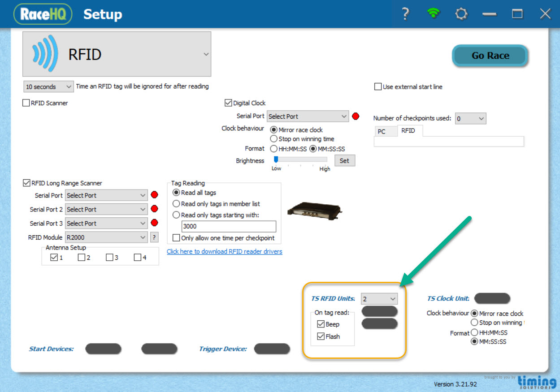
Task: Click the Timing Solutions logo
Action: click(537, 382)
